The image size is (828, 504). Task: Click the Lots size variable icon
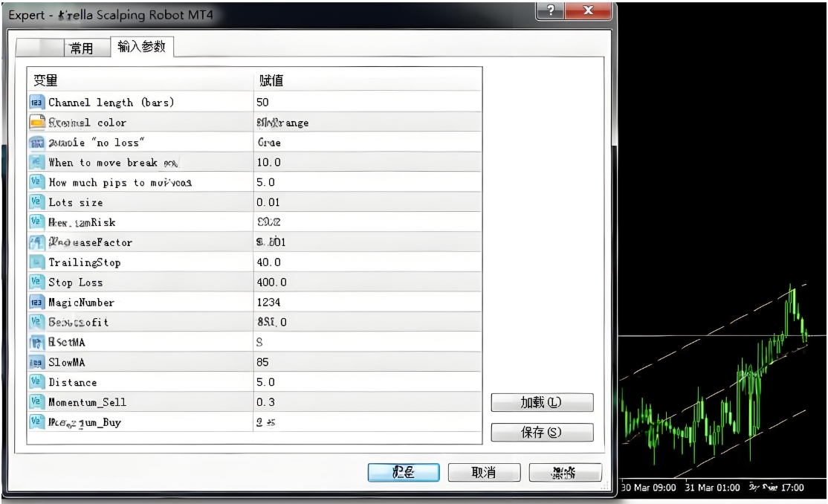[36, 201]
